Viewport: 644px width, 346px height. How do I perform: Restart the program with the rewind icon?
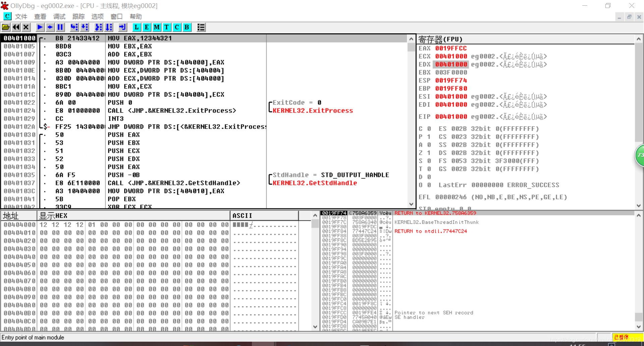click(16, 27)
